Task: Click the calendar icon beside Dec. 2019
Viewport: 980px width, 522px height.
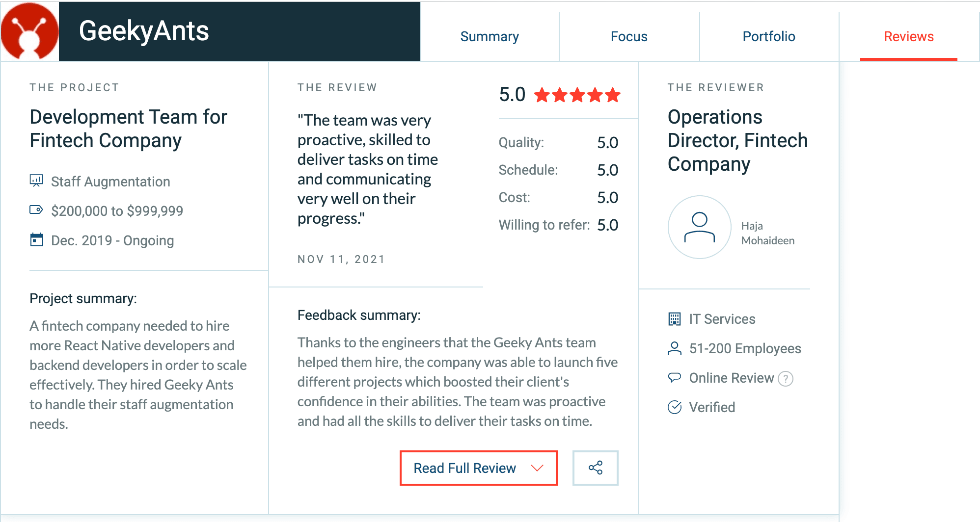Action: 36,240
